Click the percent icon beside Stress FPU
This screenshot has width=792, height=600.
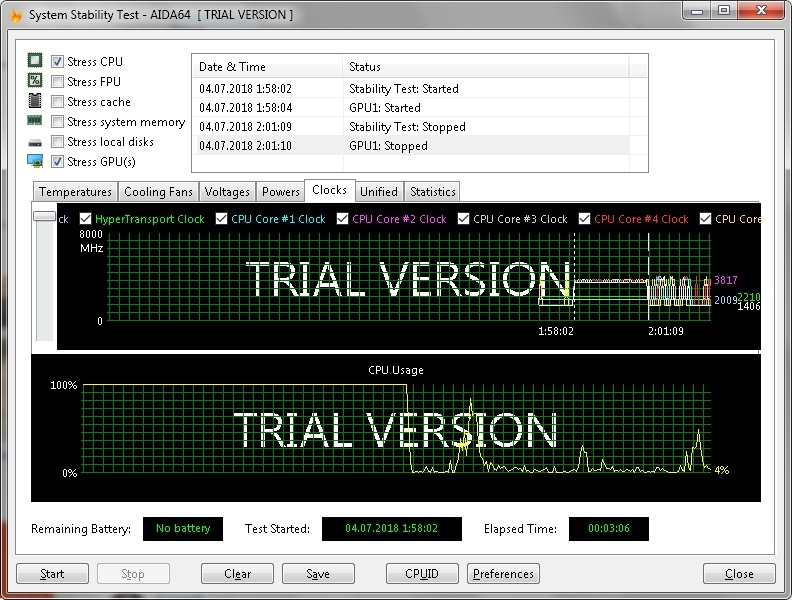(x=35, y=80)
